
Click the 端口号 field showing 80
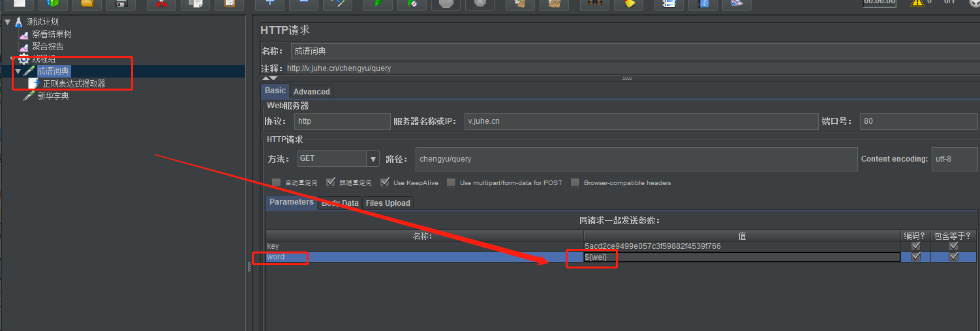(x=919, y=121)
